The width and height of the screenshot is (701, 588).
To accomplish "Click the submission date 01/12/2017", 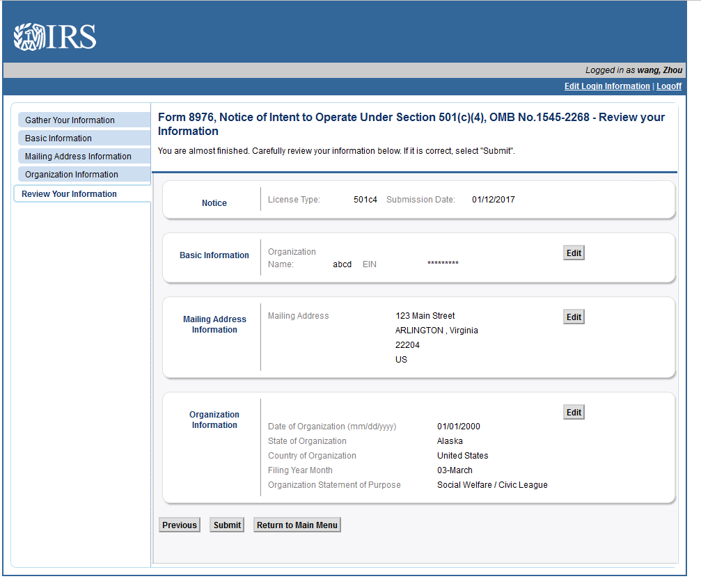I will pyautogui.click(x=493, y=200).
